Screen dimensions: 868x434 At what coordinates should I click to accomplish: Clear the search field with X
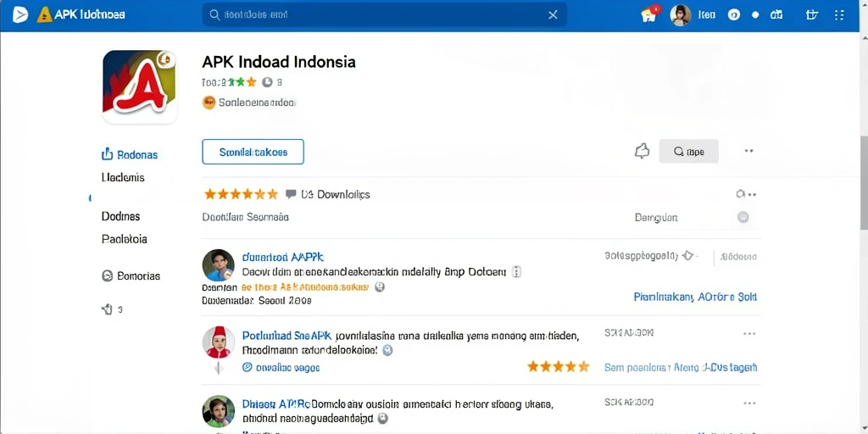(553, 15)
